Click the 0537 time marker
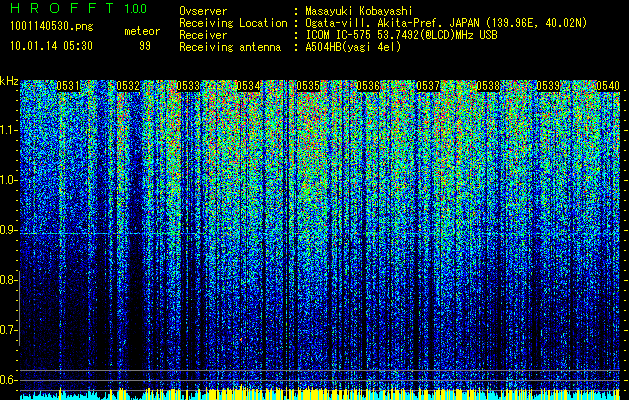 [x=428, y=86]
